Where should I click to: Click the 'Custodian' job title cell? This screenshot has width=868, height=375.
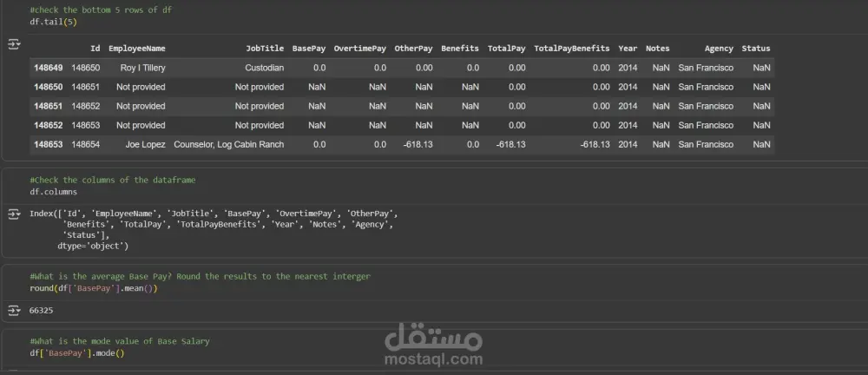point(265,68)
